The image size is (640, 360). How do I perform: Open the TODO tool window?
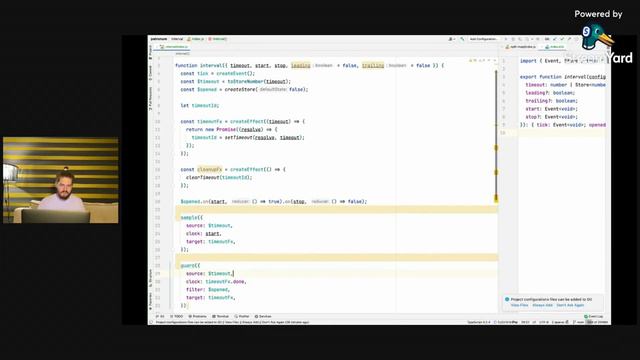tap(177, 316)
